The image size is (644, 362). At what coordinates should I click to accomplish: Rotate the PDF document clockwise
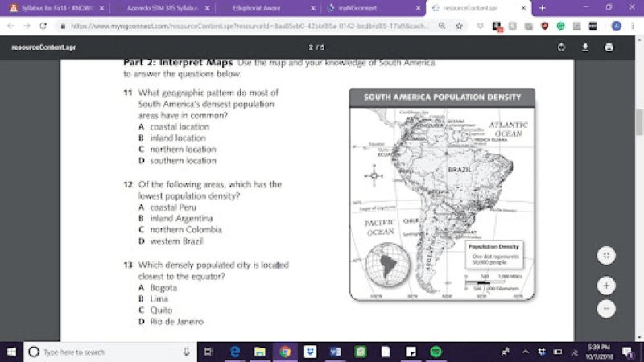[x=561, y=47]
